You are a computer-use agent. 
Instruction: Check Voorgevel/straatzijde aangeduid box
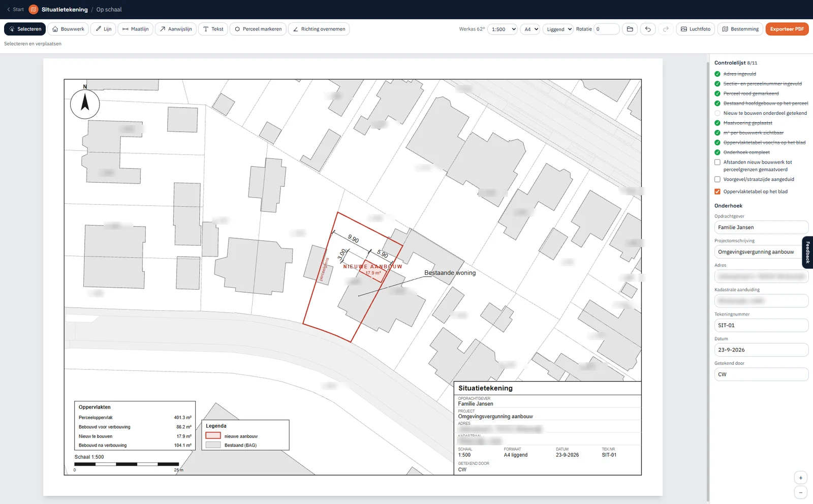tap(717, 179)
